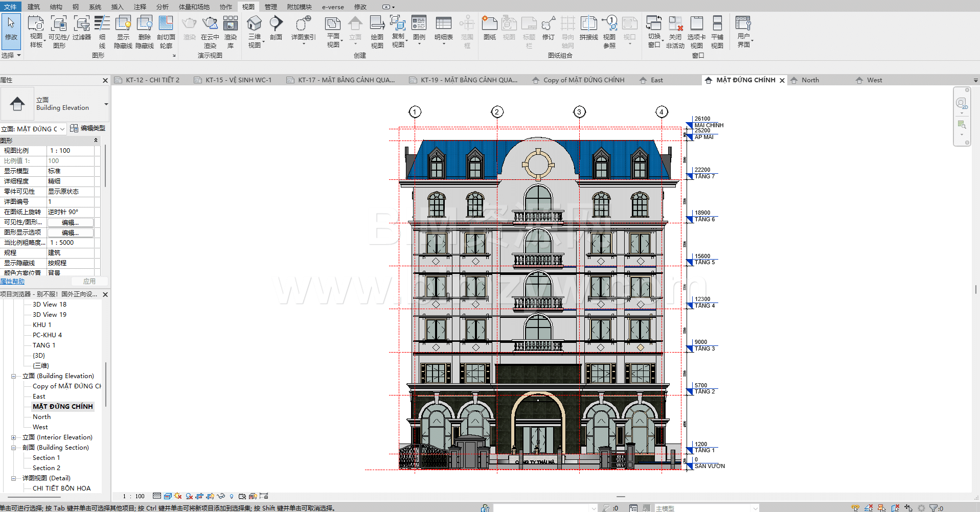Collapse the 图形 properties group

click(96, 141)
